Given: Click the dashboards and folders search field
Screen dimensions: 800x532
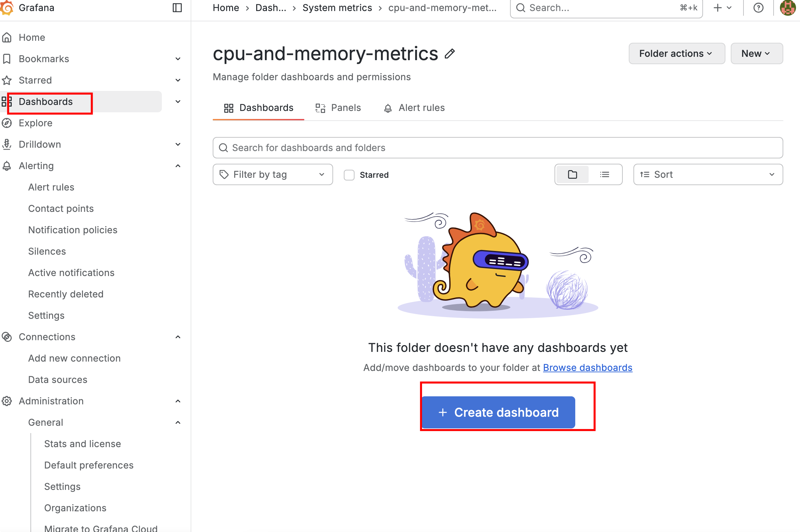Looking at the screenshot, I should (497, 148).
